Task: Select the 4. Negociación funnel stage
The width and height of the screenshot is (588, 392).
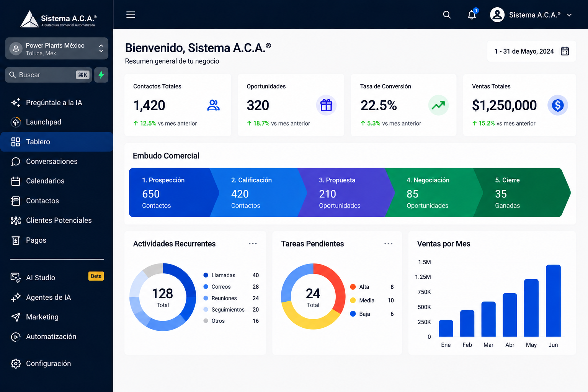Action: point(434,193)
